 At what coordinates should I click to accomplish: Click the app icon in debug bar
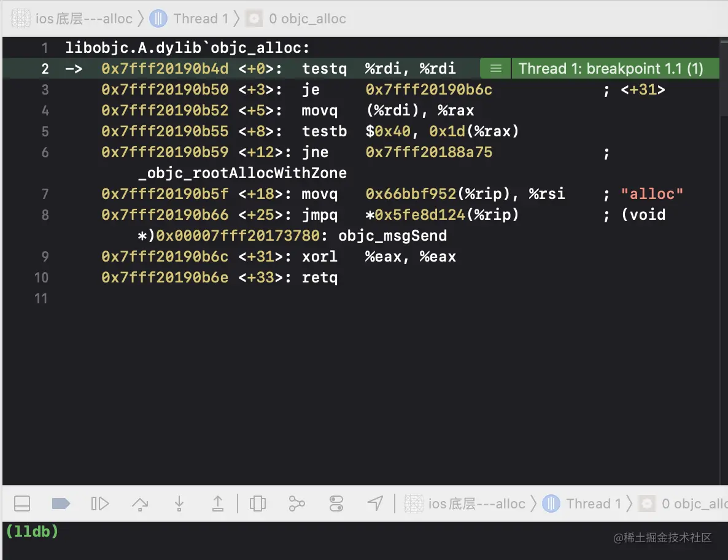(x=414, y=504)
